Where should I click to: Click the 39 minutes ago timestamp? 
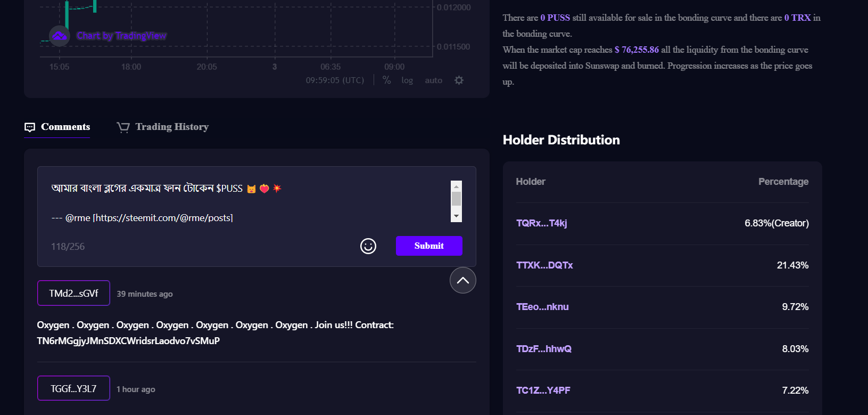pyautogui.click(x=145, y=294)
